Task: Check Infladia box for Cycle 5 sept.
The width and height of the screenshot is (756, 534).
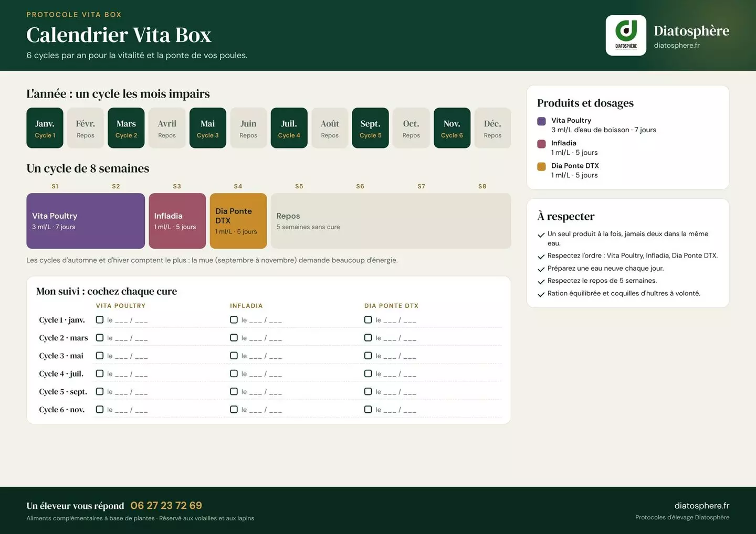Action: point(234,391)
